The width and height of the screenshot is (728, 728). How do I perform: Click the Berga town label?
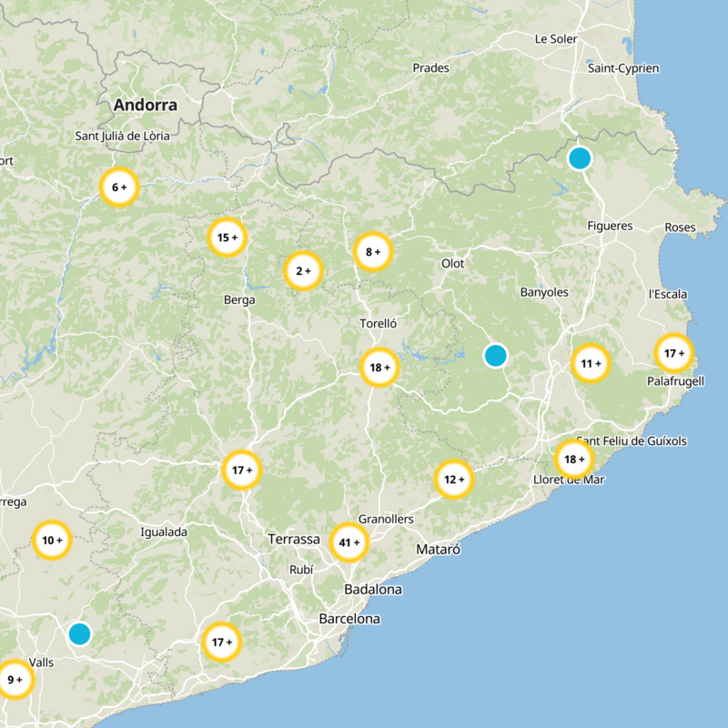[x=239, y=300]
